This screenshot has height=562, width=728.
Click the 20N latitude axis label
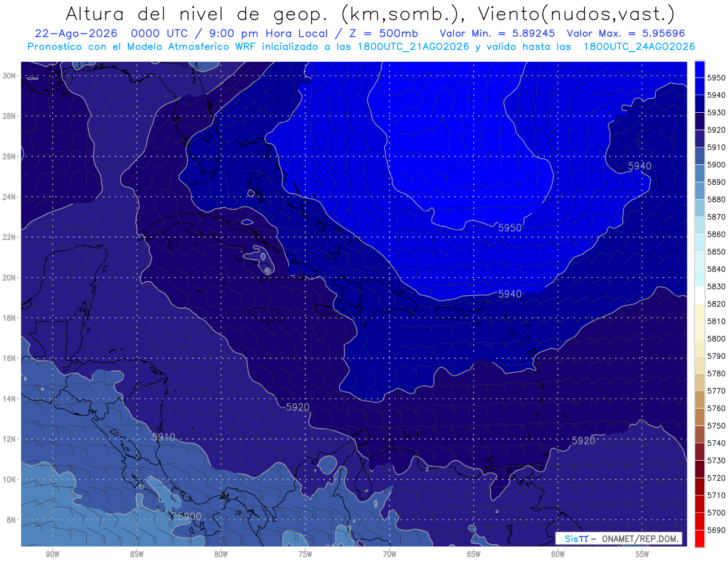[9, 278]
